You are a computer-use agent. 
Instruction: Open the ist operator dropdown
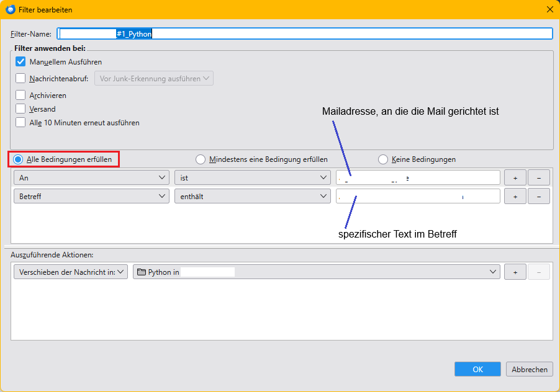click(x=253, y=177)
